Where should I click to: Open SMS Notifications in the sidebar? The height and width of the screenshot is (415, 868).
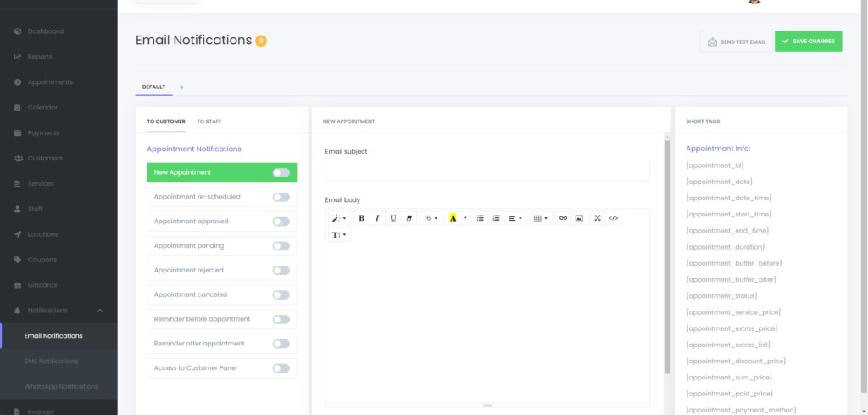(52, 362)
